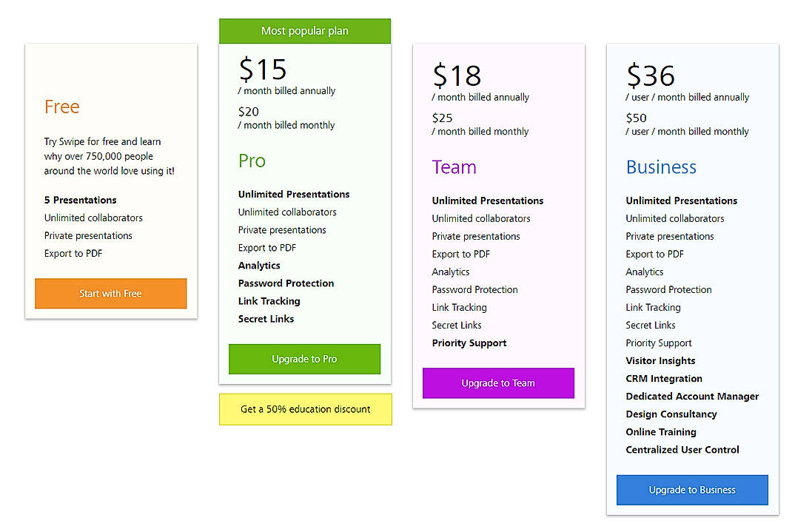Click the $36 per user price
The height and width of the screenshot is (532, 792).
[651, 76]
